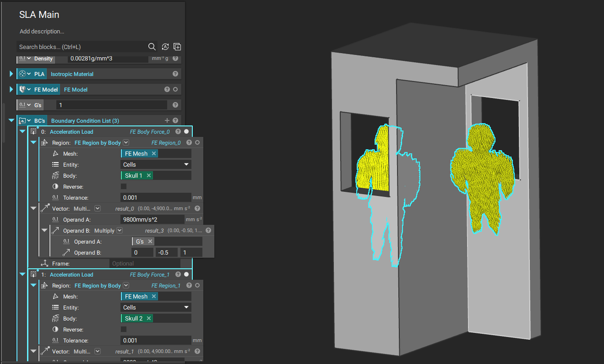Click Acceleration Load link in item 1
Screen dimensions: 604x364
pyautogui.click(x=71, y=275)
